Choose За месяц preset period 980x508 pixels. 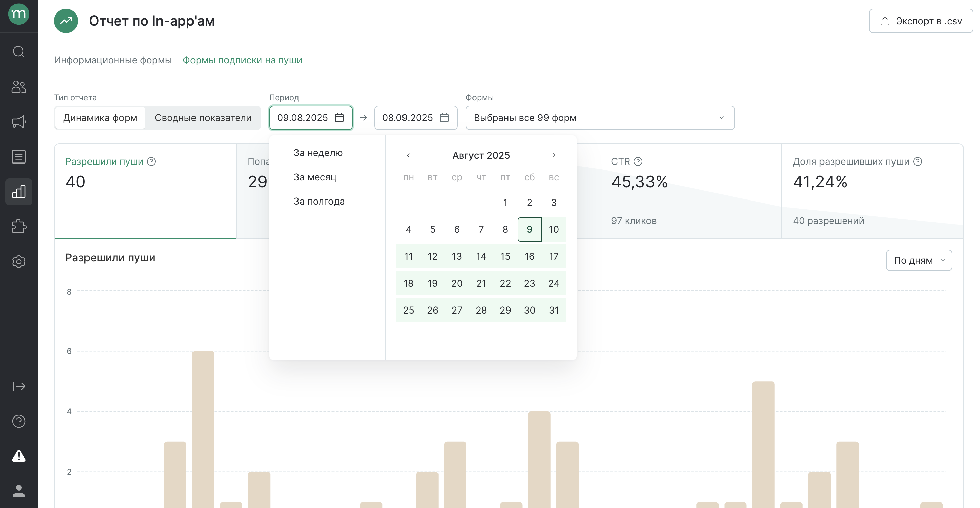coord(315,177)
